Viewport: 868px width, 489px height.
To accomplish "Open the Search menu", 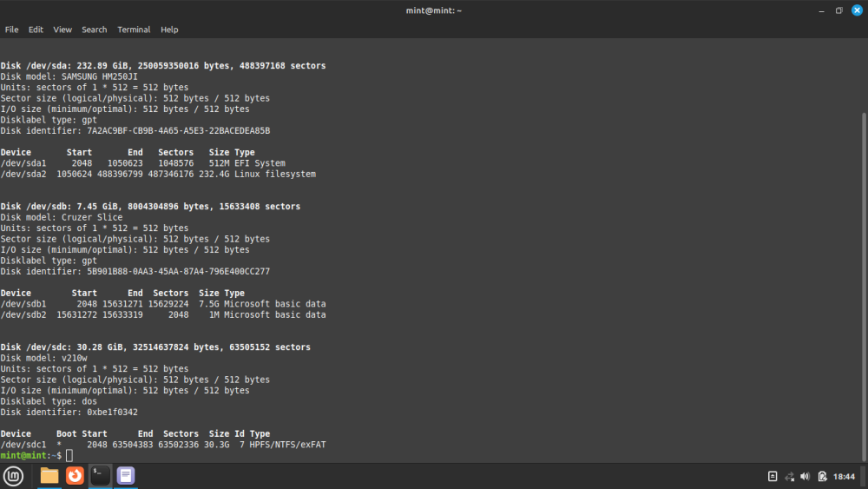I will (94, 30).
